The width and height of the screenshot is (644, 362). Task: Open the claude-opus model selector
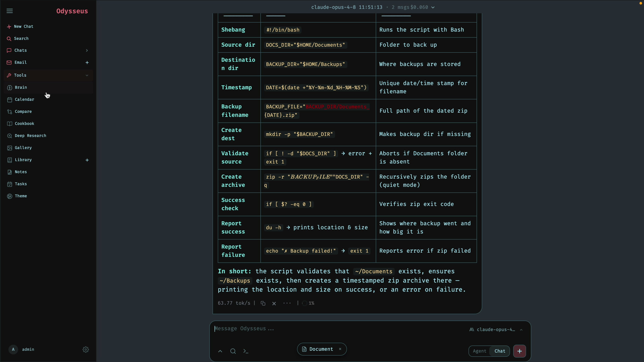pyautogui.click(x=496, y=330)
